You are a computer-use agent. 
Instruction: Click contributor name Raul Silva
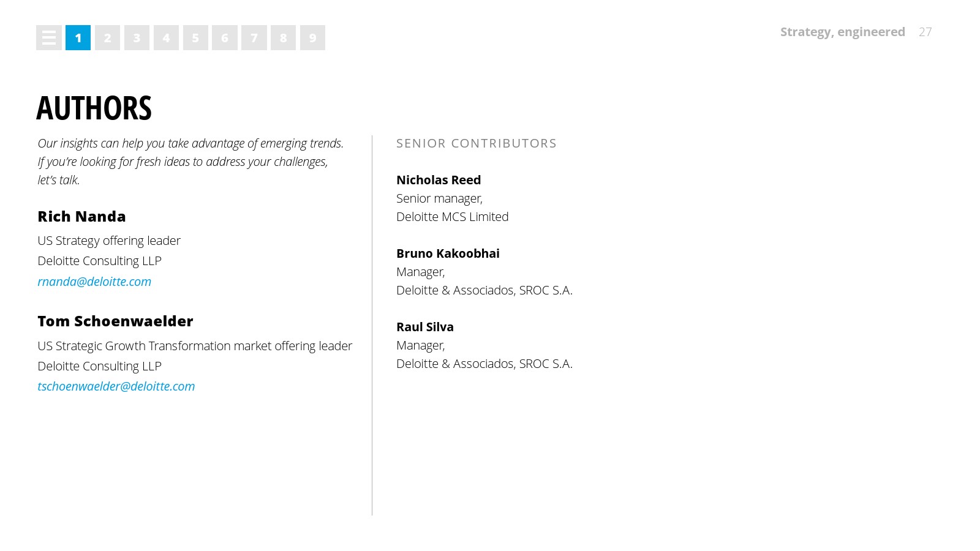(x=425, y=327)
